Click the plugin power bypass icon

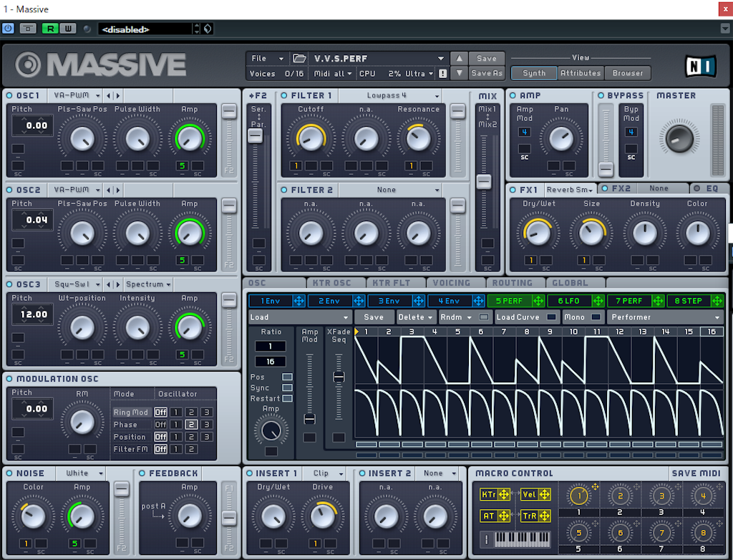coord(9,29)
